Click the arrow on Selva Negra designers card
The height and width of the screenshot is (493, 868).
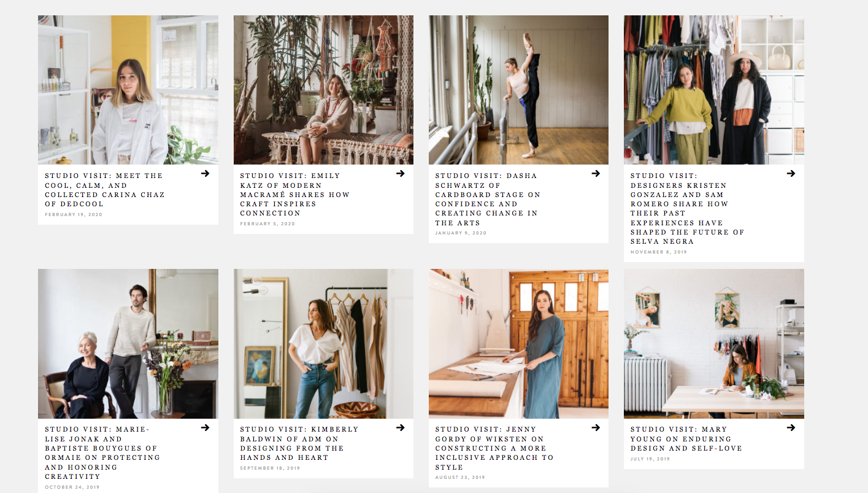[x=791, y=174]
